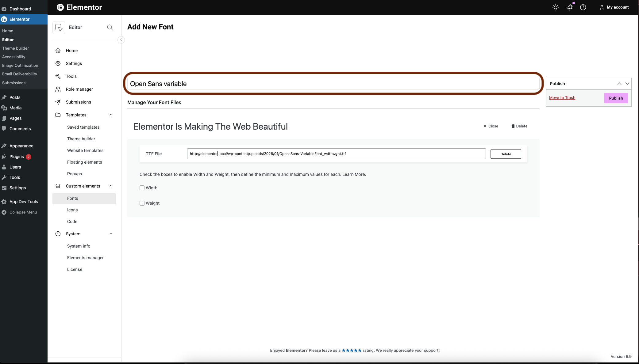Click the Move to Trash link

tap(562, 98)
